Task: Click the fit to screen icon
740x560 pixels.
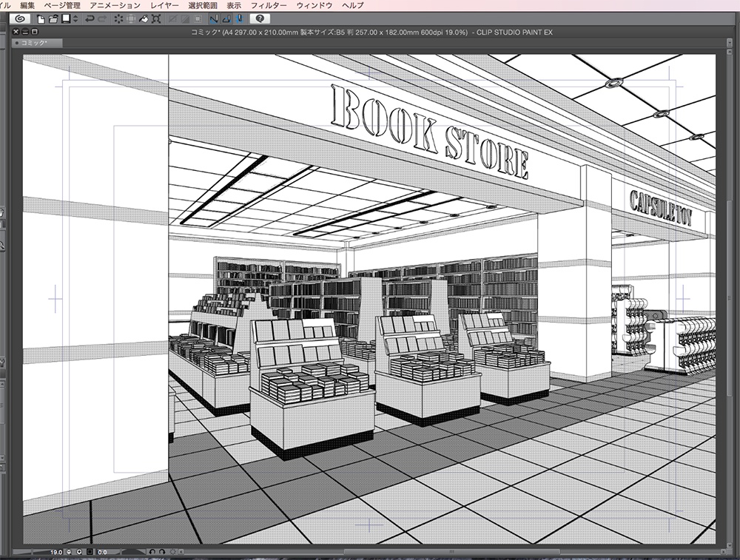Action: pos(90,552)
